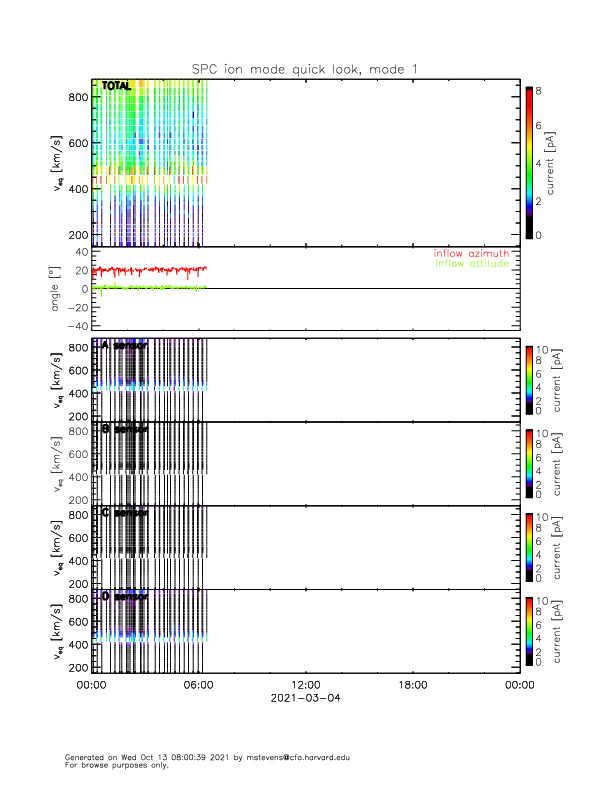The width and height of the screenshot is (612, 792).
Task: Click the D sensor panel label
Action: (x=125, y=597)
